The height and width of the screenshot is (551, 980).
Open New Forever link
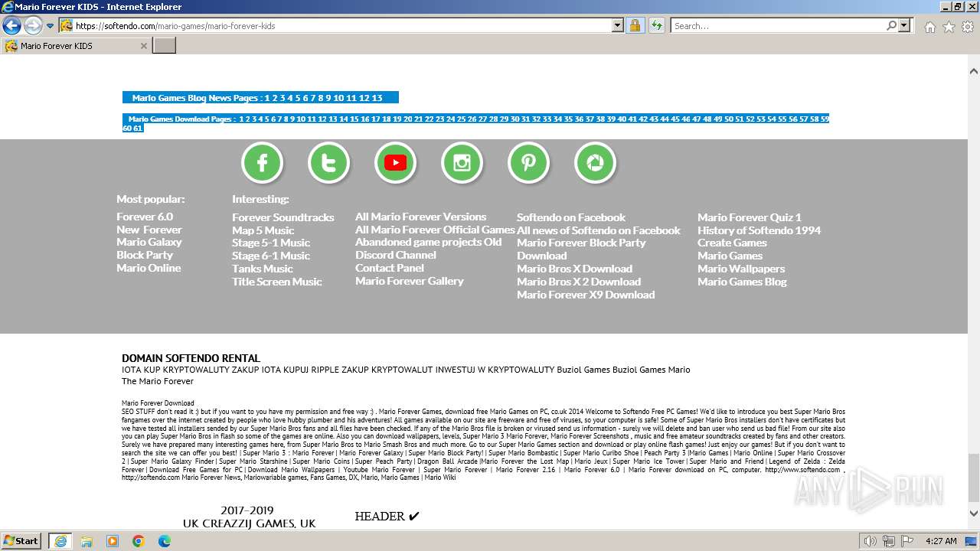(149, 230)
